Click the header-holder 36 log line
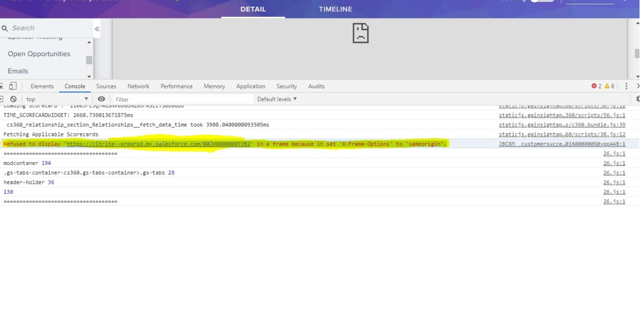 pyautogui.click(x=29, y=182)
